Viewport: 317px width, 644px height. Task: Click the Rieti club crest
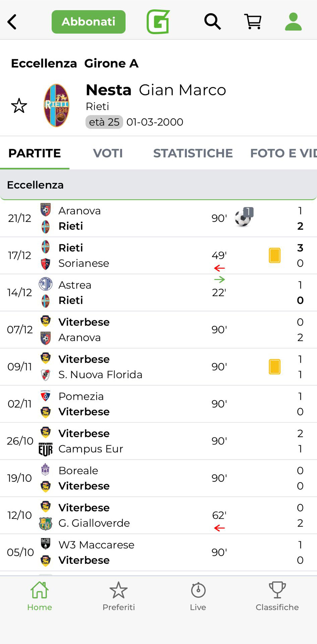coord(56,105)
